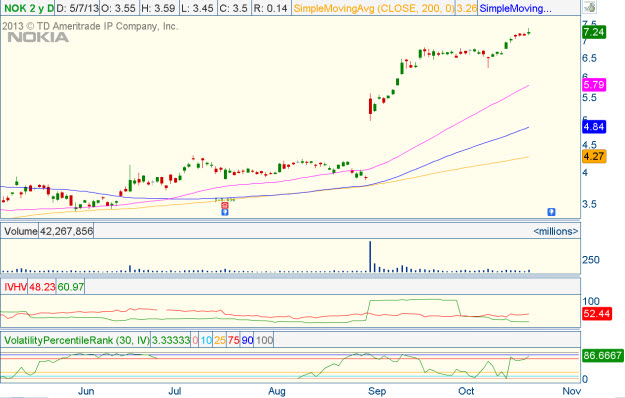
Task: Select the R: 0.14 range value
Action: tap(271, 8)
